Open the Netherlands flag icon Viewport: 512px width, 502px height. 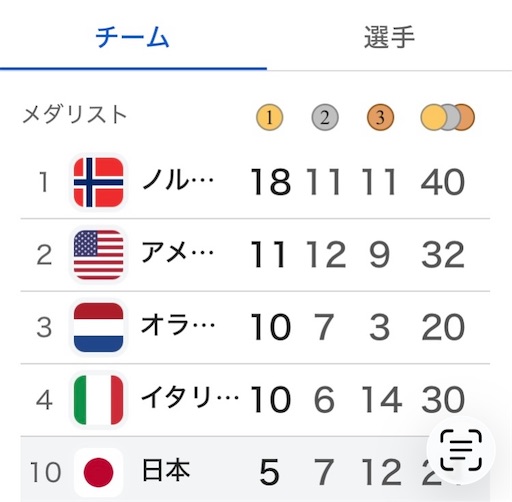coord(98,327)
